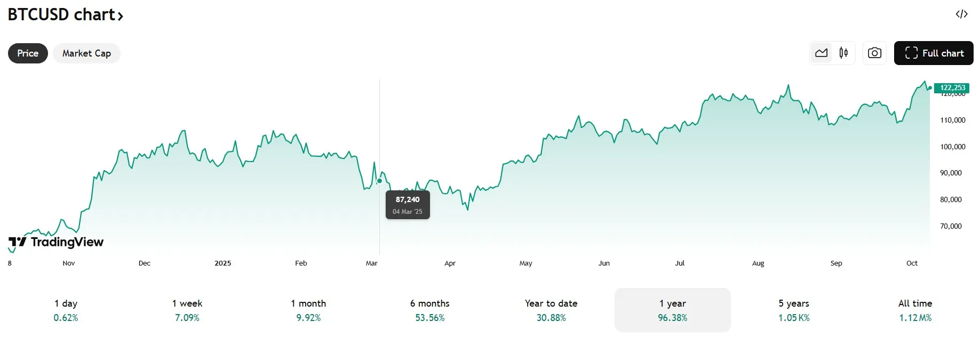
Task: Toggle chart to Market Cap mode
Action: 86,53
